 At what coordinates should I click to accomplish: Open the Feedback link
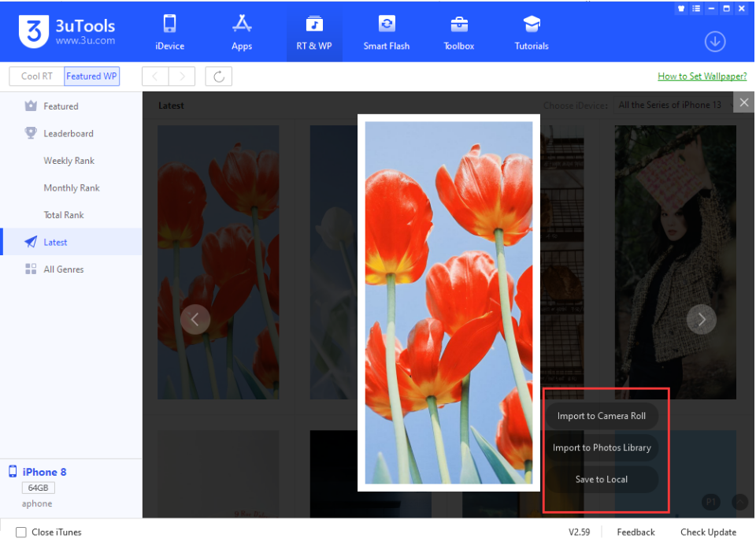[x=636, y=532]
